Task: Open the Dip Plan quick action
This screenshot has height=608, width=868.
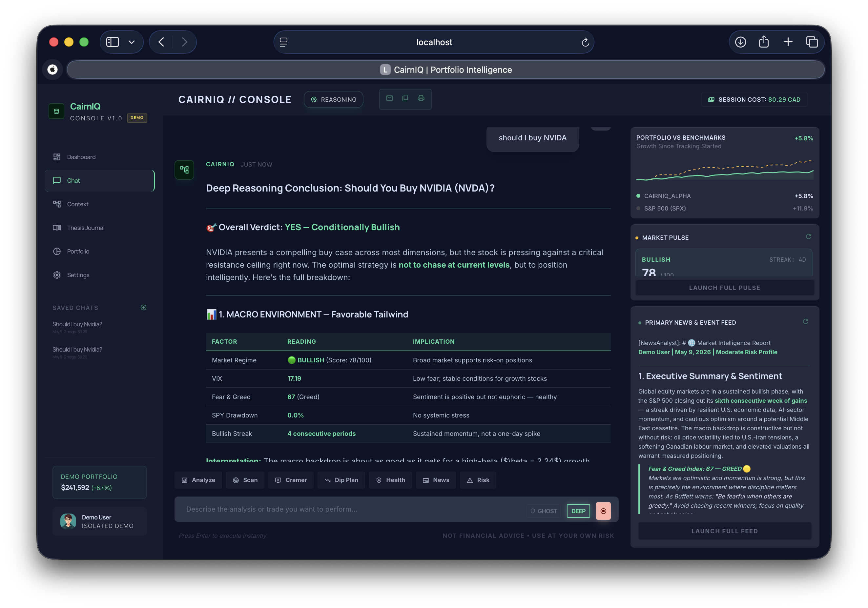Action: click(341, 480)
